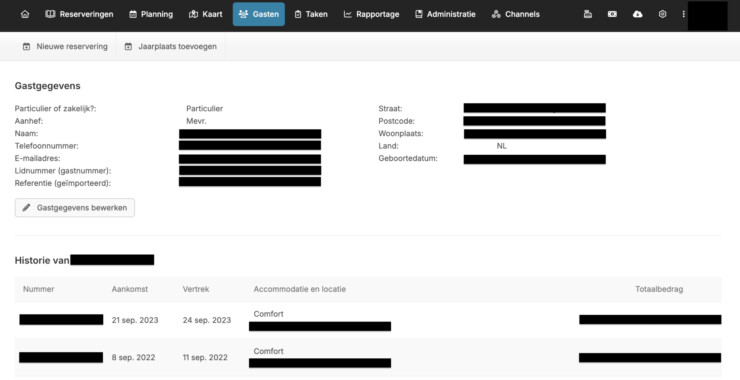This screenshot has height=380, width=740.
Task: Select arrival date 8 sep. 2022
Action: [133, 357]
